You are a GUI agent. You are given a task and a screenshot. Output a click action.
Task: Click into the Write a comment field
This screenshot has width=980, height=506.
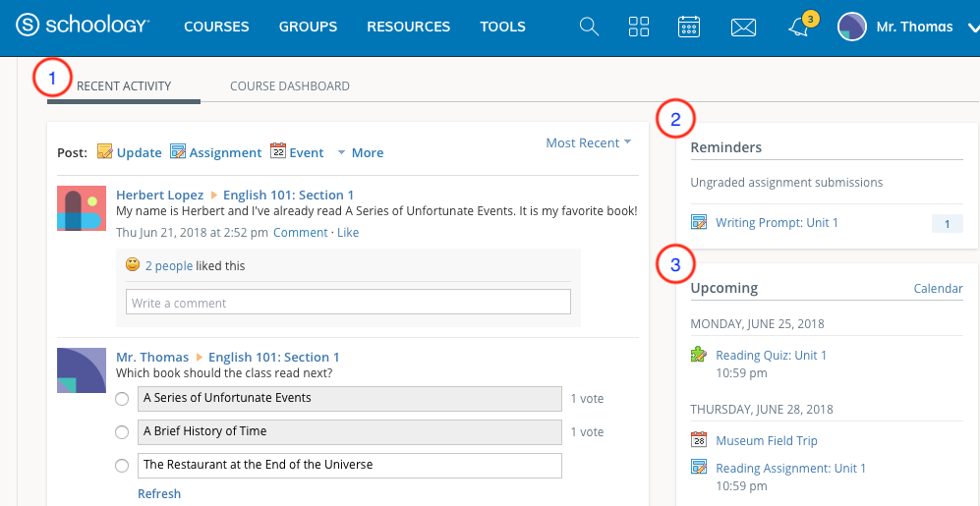pyautogui.click(x=348, y=302)
